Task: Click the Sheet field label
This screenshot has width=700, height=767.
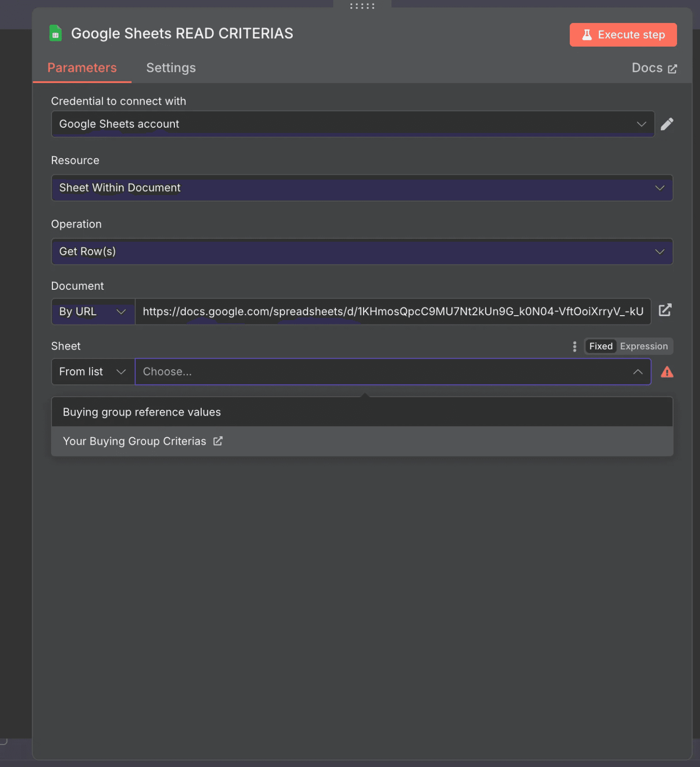Action: (66, 346)
